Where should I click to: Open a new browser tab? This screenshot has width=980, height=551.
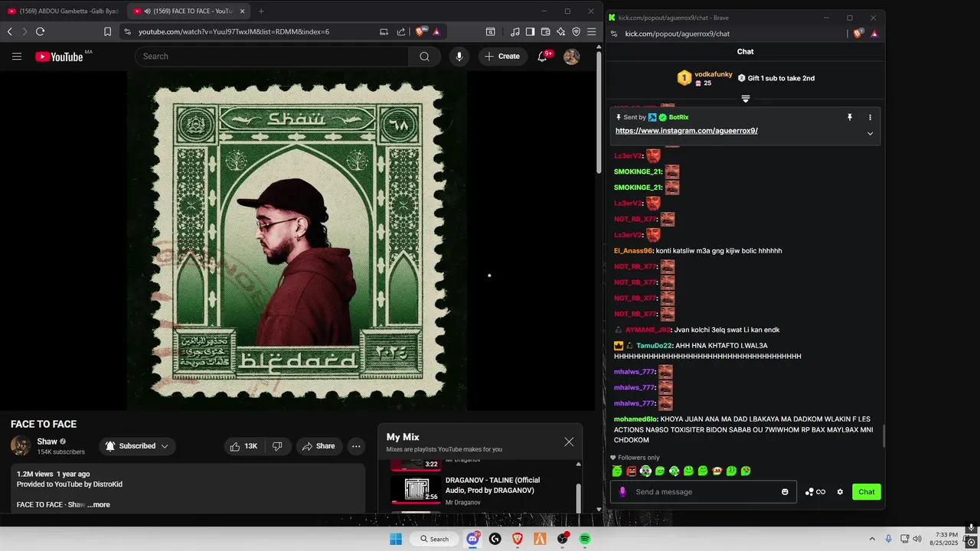click(261, 11)
